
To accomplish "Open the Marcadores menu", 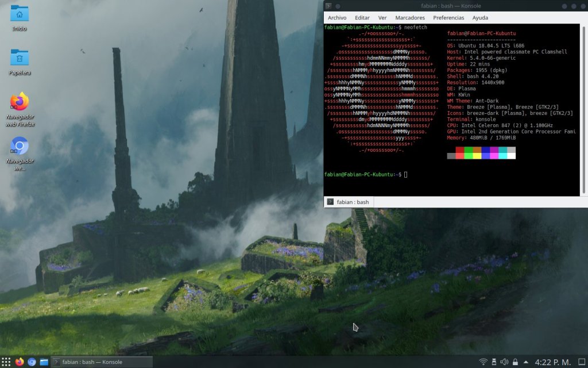I will pyautogui.click(x=410, y=18).
